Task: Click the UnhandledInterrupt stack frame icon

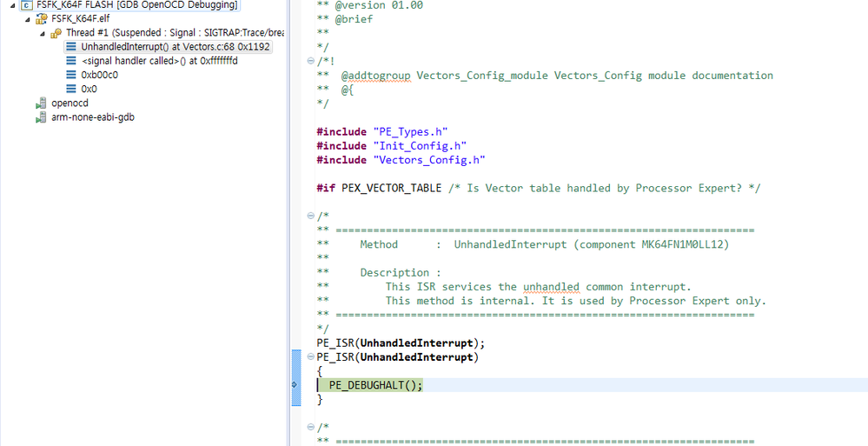Action: point(71,47)
